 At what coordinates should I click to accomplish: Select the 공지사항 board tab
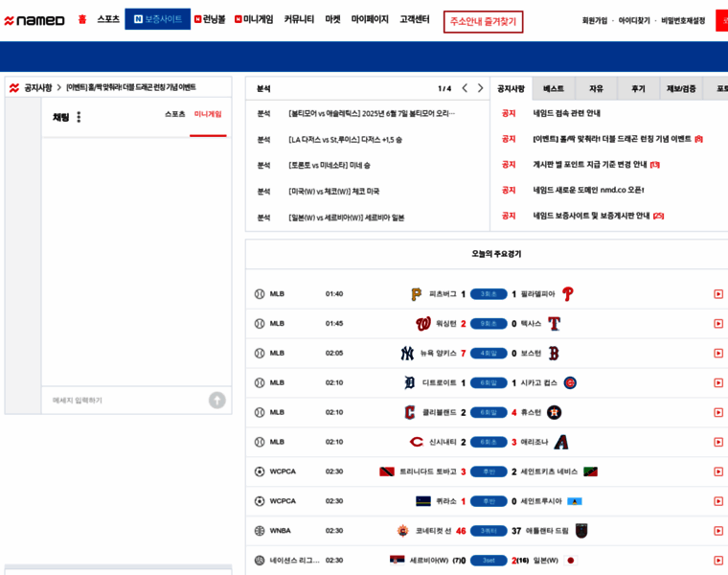click(511, 88)
